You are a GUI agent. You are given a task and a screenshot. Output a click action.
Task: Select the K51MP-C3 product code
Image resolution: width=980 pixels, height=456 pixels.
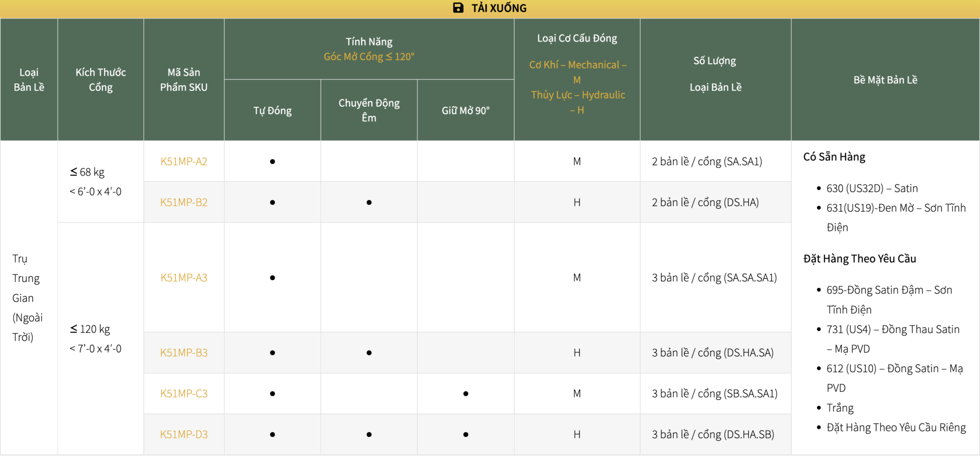(184, 394)
